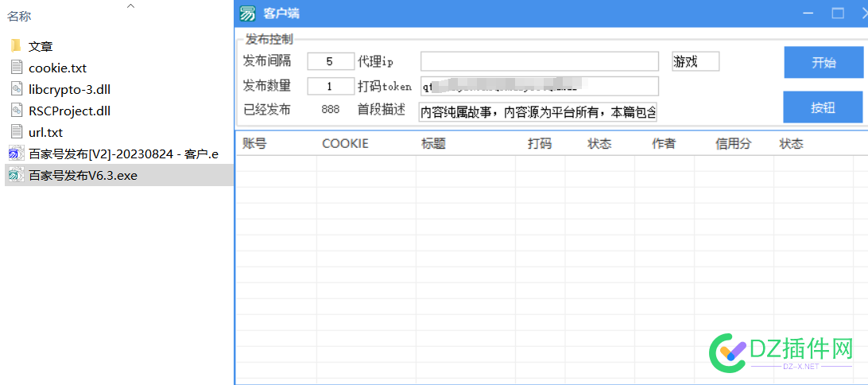Select 百家号发布[V2]-20230824 file name
The image size is (868, 385).
pyautogui.click(x=123, y=154)
